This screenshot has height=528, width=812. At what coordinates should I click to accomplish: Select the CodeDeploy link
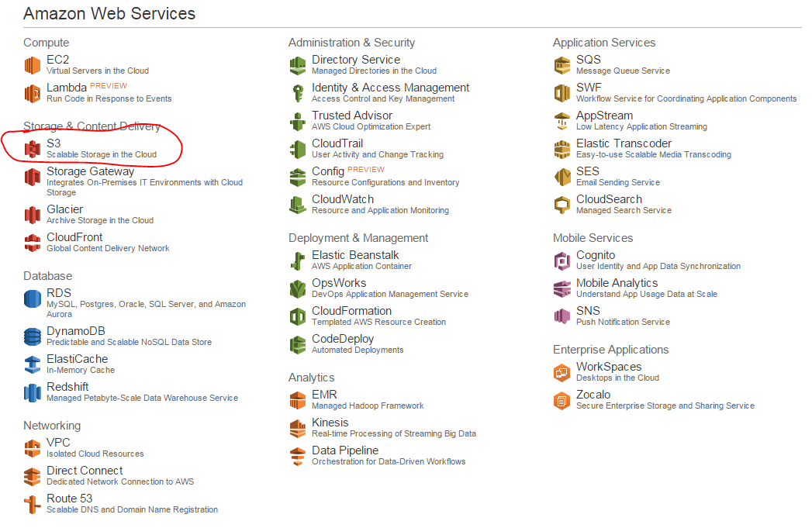pyautogui.click(x=343, y=339)
